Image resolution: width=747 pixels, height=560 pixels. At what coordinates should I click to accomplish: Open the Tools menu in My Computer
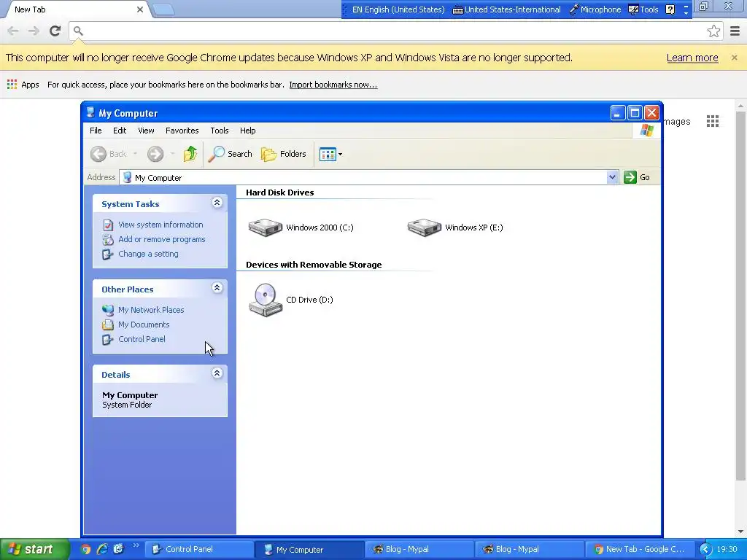tap(219, 131)
